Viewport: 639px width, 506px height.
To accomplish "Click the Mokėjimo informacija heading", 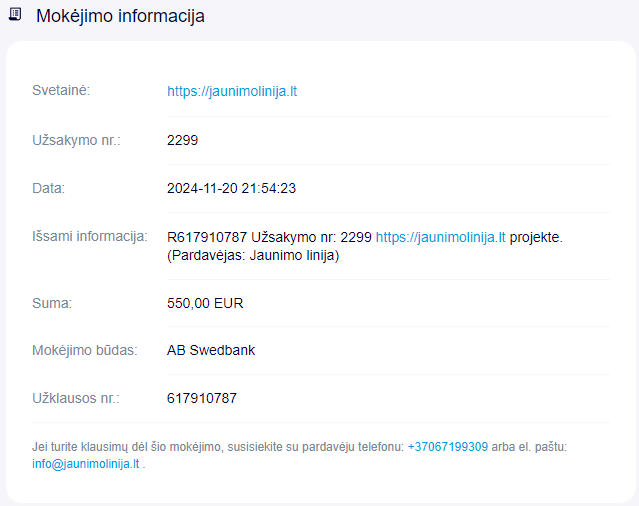I will point(120,16).
